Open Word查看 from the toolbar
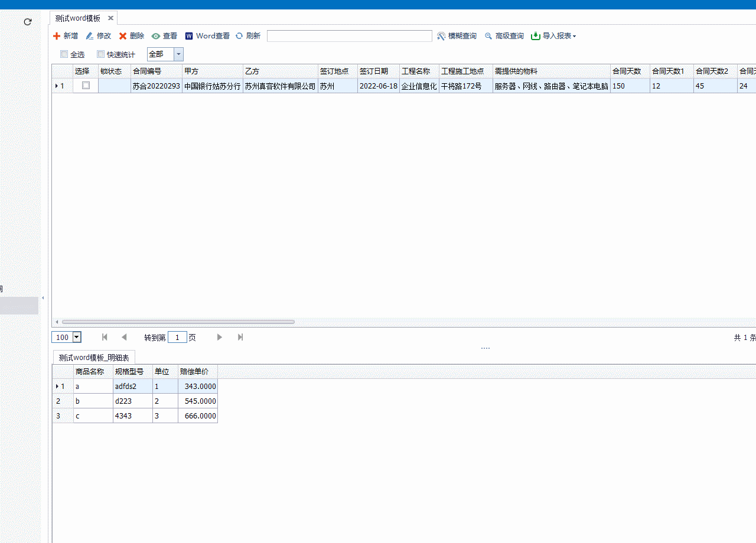This screenshot has width=756, height=543. [x=207, y=36]
